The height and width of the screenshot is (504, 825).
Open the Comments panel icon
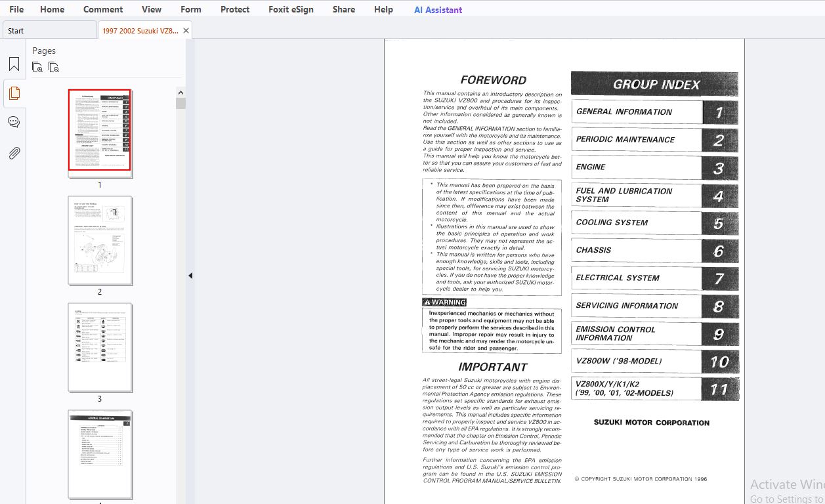tap(14, 122)
